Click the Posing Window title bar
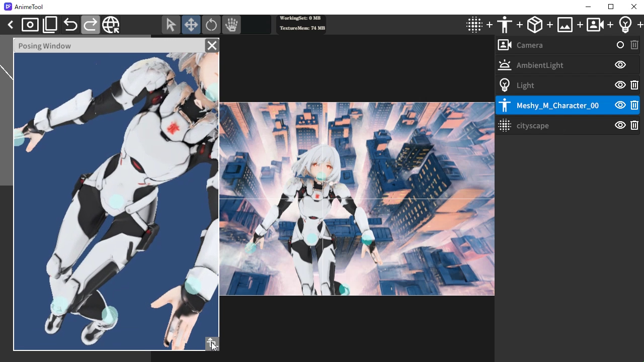The width and height of the screenshot is (644, 362). 110,46
